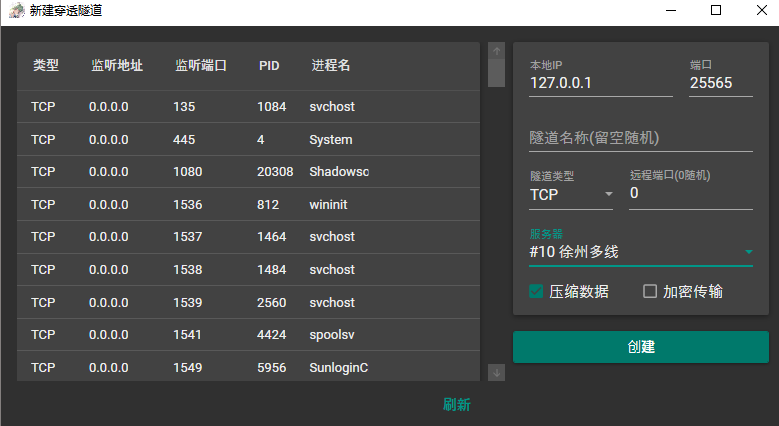Click PID 1484 cell

272,269
